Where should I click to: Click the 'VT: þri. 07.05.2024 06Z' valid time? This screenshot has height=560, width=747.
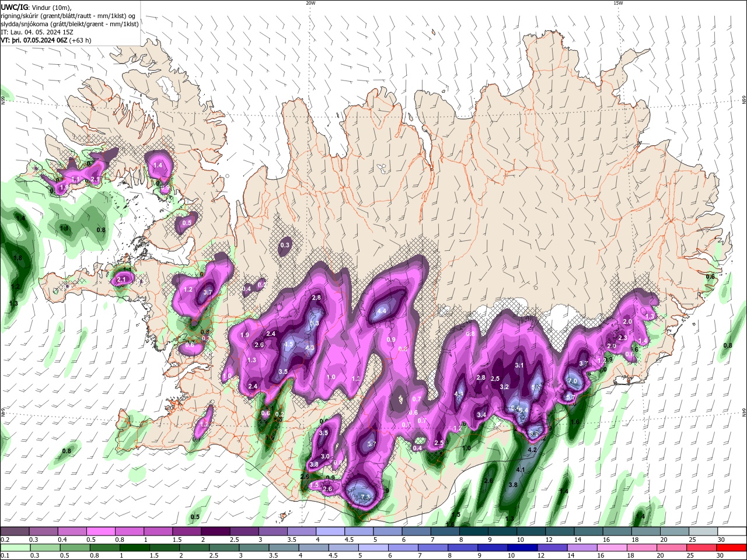click(x=34, y=40)
